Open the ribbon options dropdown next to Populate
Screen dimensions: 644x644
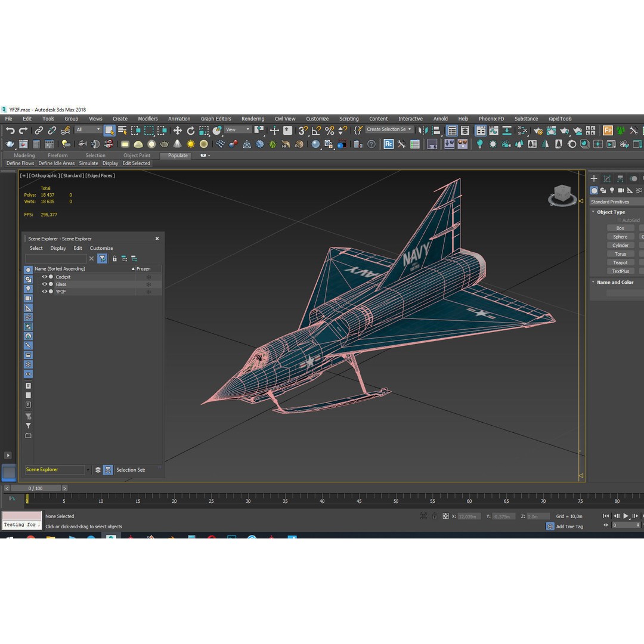coord(205,155)
